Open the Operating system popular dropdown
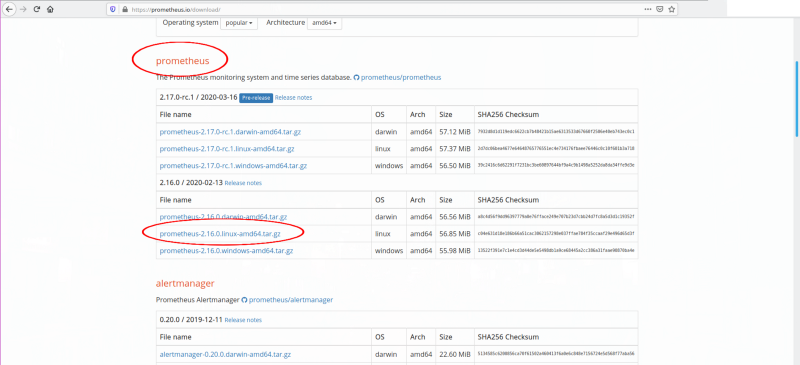Image resolution: width=800 pixels, height=365 pixels. pyautogui.click(x=239, y=23)
